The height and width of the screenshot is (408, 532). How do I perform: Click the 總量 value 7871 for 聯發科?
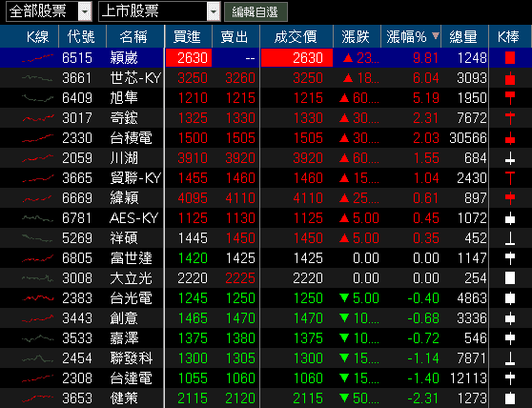coord(472,358)
